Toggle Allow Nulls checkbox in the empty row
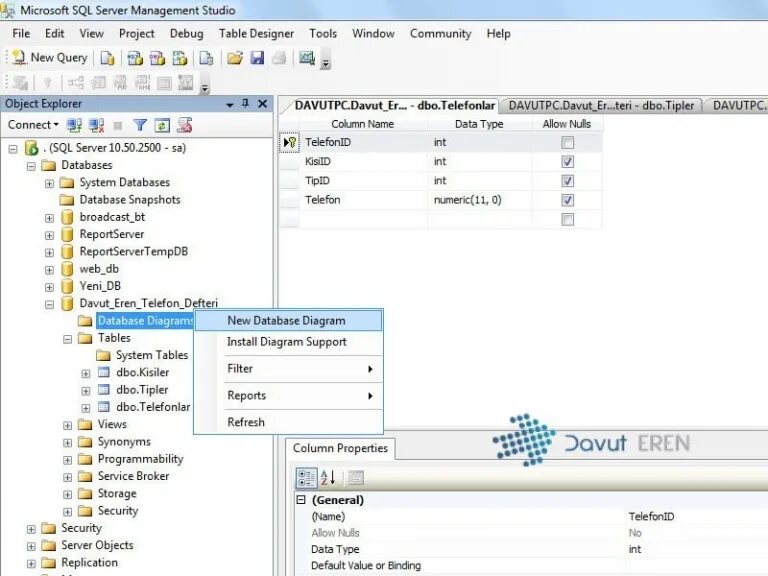This screenshot has height=576, width=768. click(x=567, y=219)
